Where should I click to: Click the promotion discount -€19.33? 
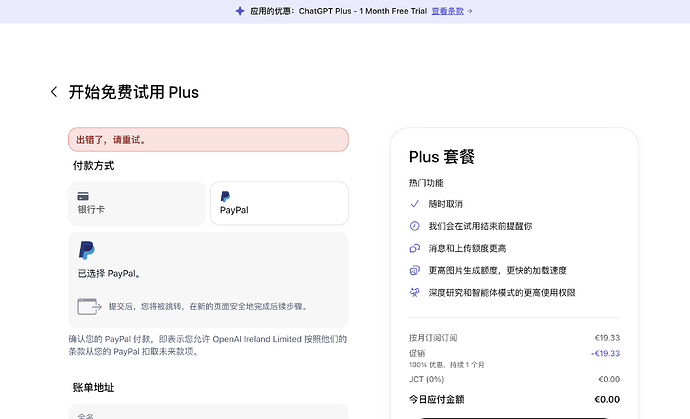606,353
